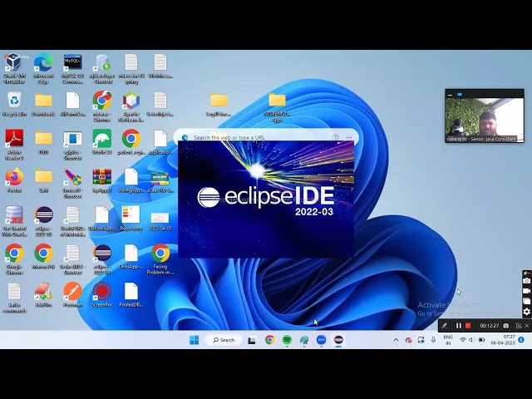532x399 pixels.
Task: Switch to Chrome on the taskbar
Action: coord(269,340)
